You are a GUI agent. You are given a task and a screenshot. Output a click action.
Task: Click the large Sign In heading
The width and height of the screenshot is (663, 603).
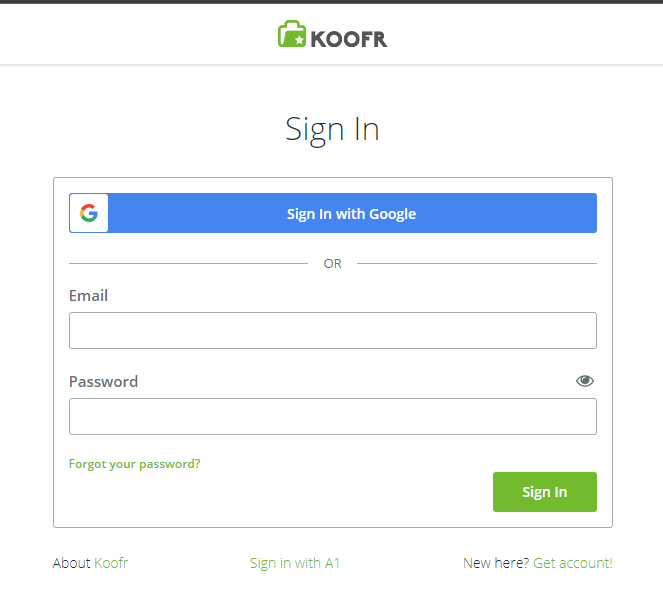pos(332,130)
